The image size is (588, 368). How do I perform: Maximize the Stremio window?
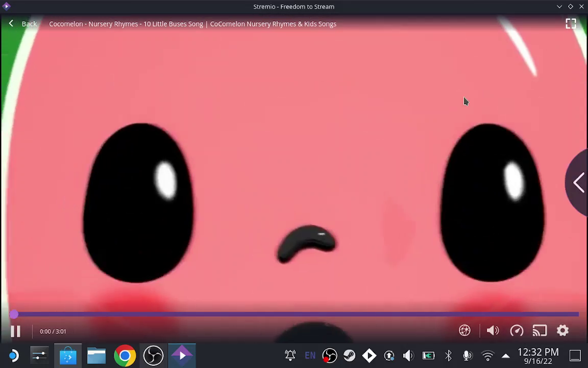[570, 6]
